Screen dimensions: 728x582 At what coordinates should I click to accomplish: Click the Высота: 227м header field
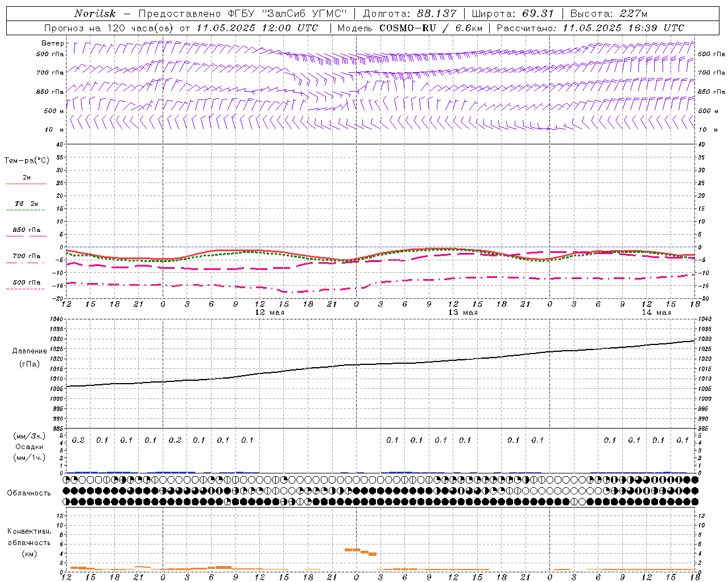pos(609,14)
